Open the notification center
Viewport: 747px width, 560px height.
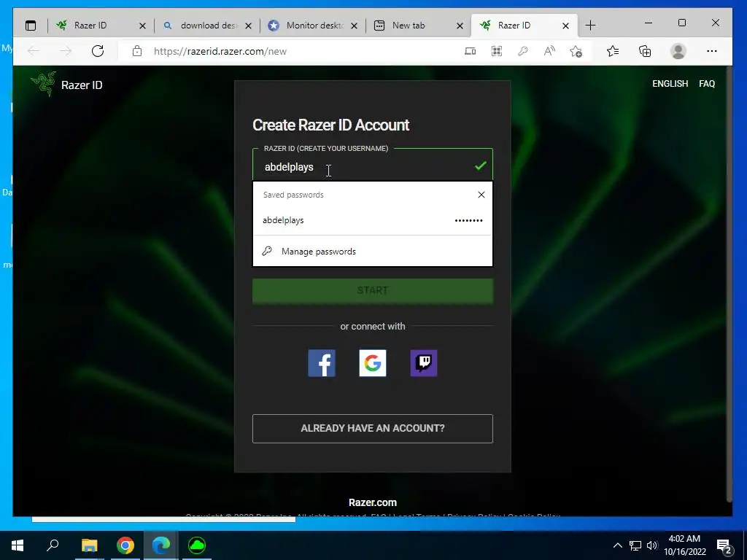point(724,546)
